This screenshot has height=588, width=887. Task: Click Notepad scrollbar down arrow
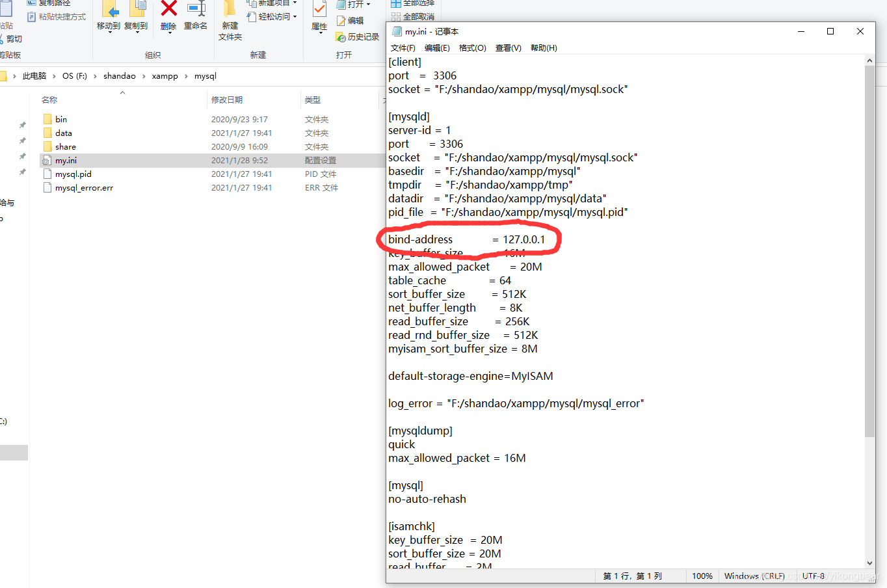870,563
